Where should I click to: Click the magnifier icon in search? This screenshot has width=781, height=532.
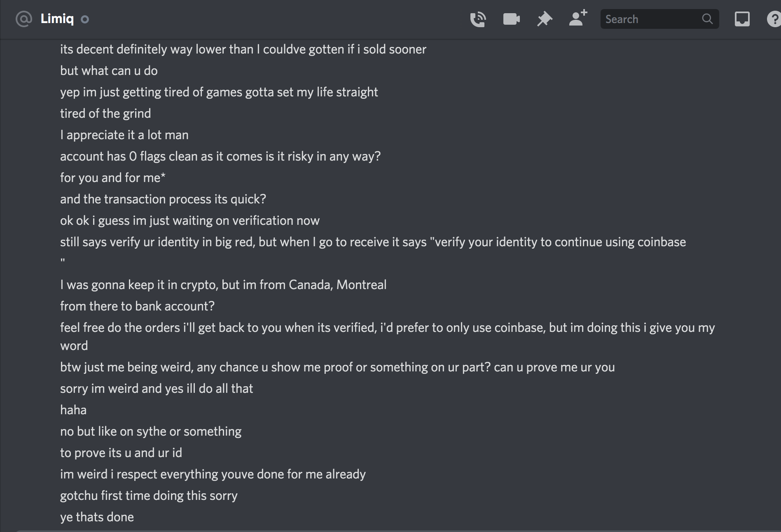(x=707, y=19)
